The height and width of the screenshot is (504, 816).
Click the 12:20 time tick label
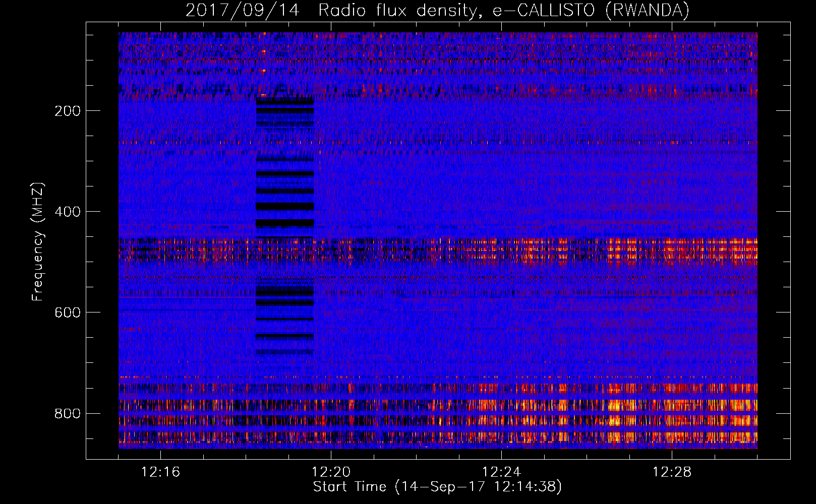click(331, 472)
